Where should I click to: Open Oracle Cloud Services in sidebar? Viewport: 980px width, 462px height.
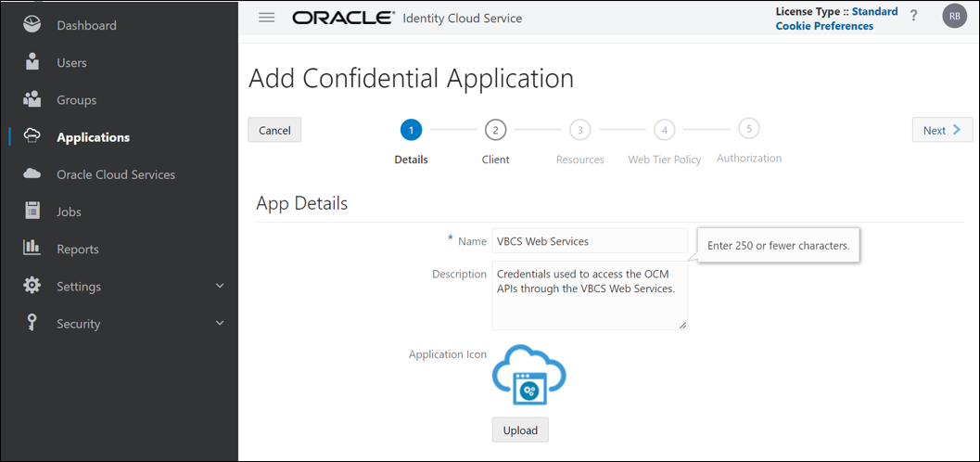click(116, 174)
